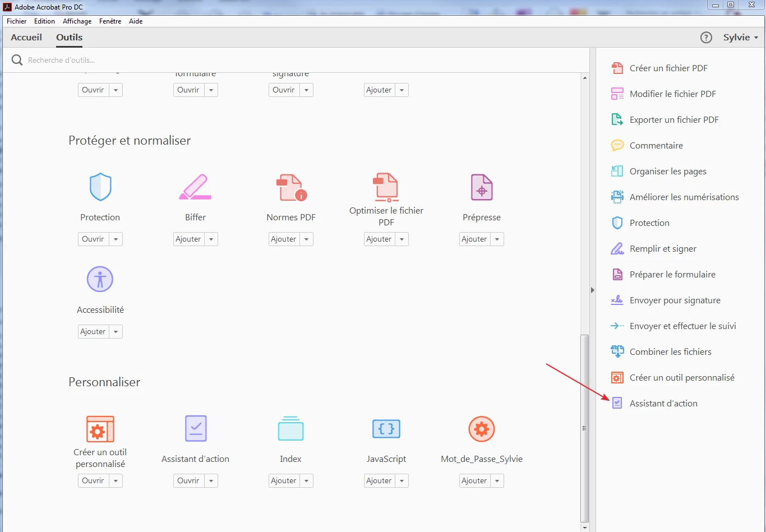Click the Normes PDF icon

click(291, 187)
